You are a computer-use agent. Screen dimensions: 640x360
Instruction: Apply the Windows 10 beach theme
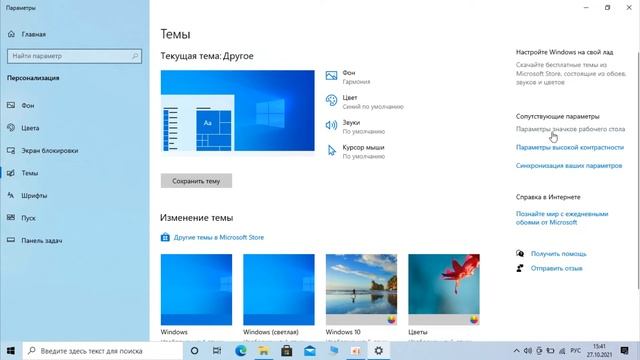click(361, 289)
